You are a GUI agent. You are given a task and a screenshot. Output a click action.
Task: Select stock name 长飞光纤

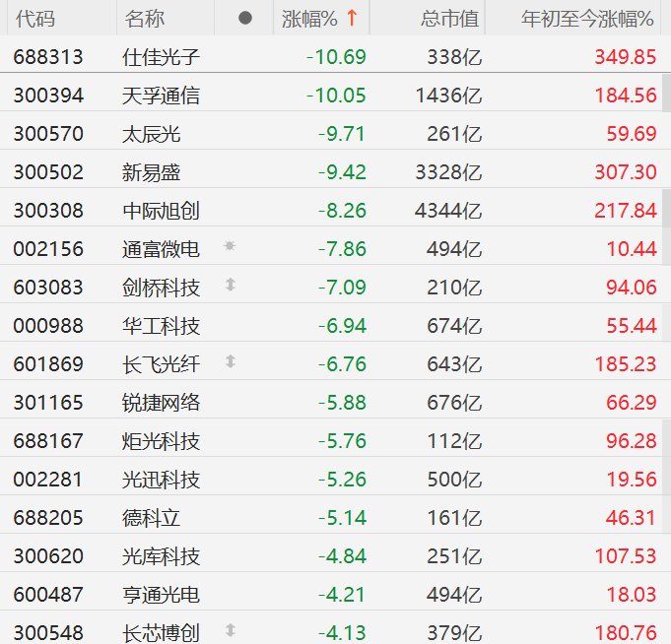(161, 364)
